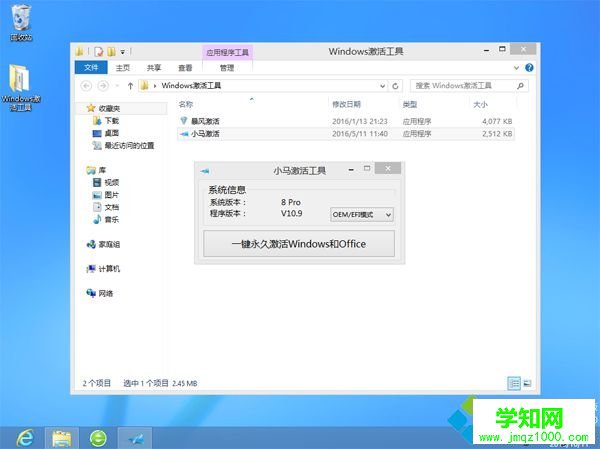Switch to large icons view

(x=527, y=383)
